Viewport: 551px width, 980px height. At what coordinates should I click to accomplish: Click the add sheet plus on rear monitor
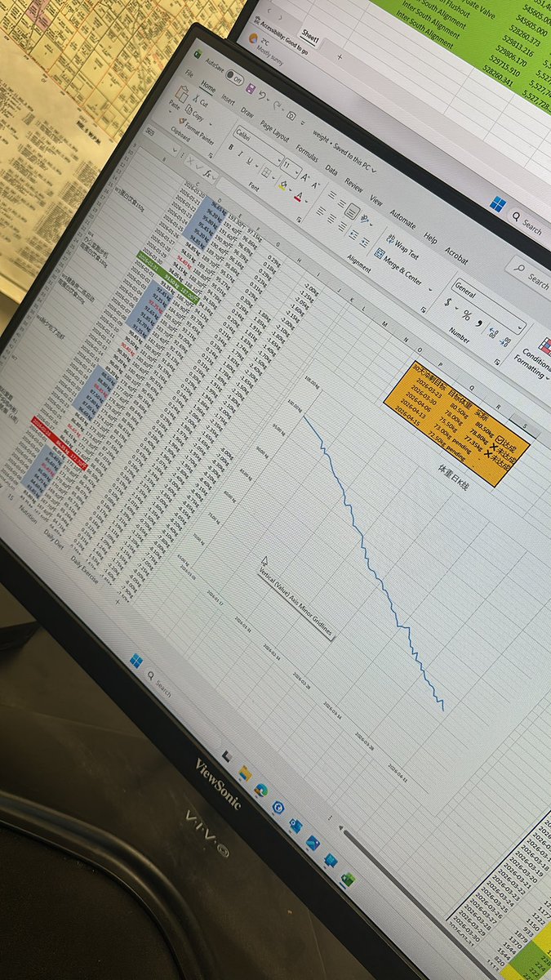(340, 56)
